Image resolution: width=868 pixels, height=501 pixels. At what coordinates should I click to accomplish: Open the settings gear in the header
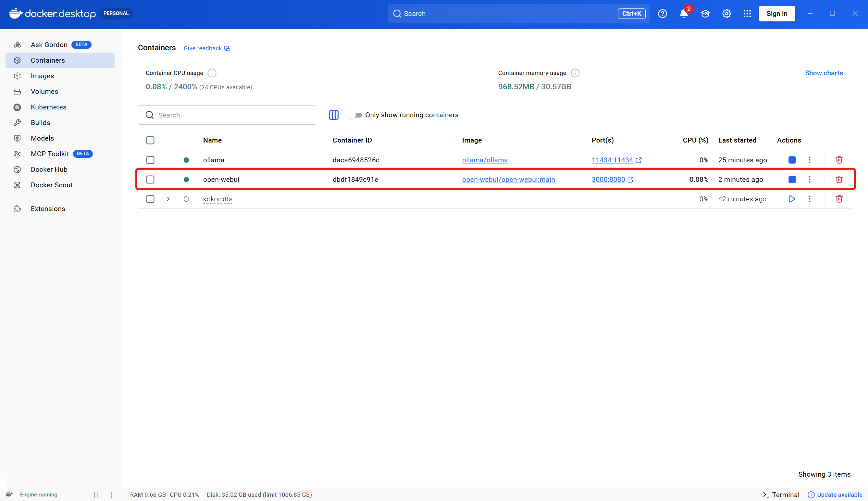(x=726, y=14)
